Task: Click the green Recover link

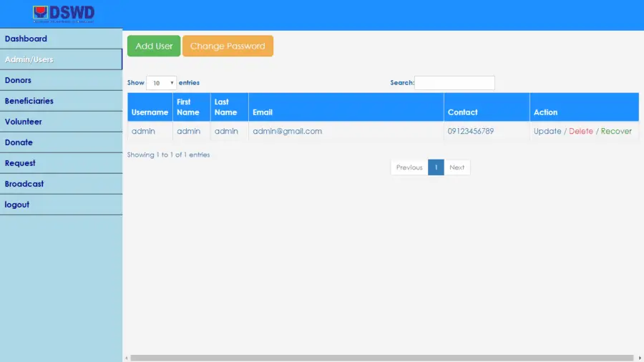Action: pos(616,132)
